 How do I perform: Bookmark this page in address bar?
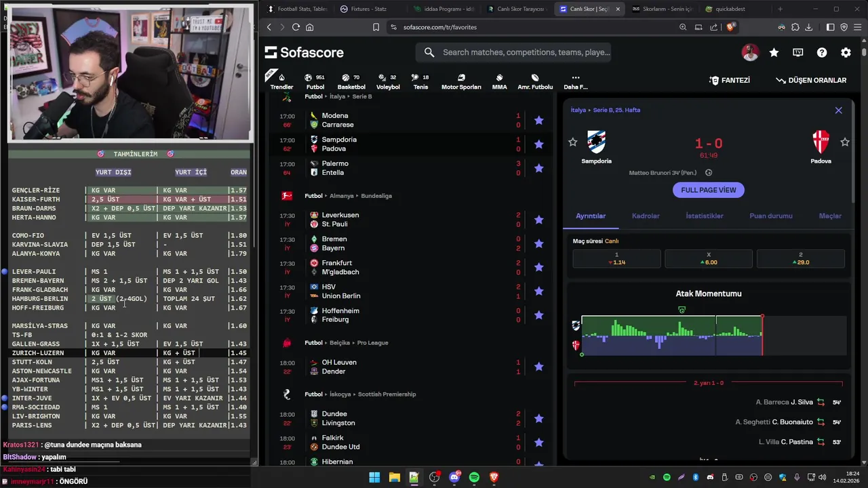pyautogui.click(x=376, y=27)
